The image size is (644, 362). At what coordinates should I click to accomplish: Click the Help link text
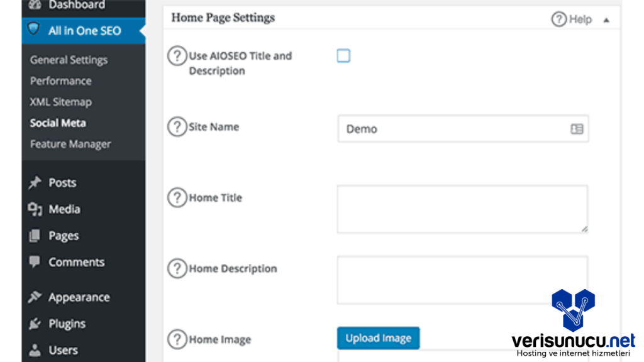580,19
